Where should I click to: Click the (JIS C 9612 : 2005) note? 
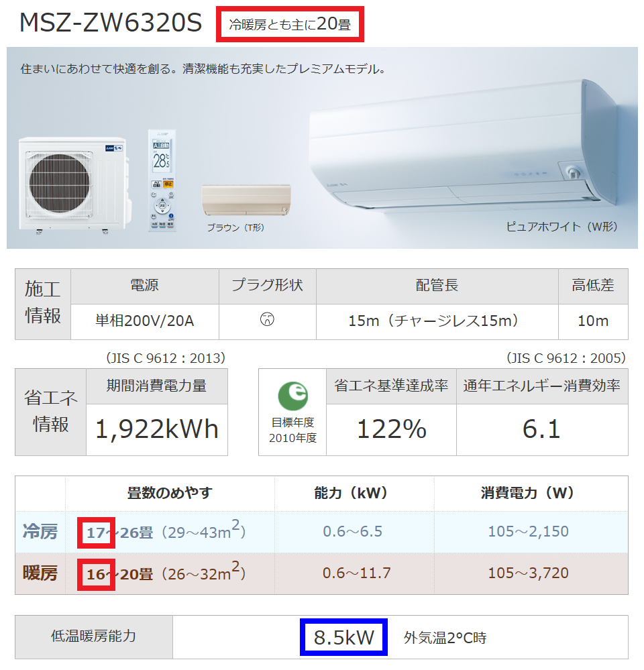point(566,358)
